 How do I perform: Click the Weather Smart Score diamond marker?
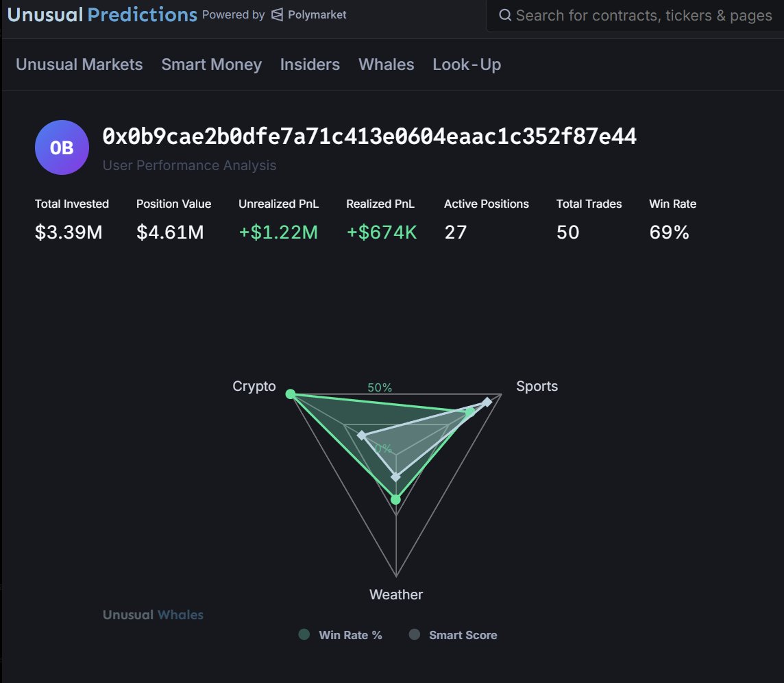click(395, 477)
